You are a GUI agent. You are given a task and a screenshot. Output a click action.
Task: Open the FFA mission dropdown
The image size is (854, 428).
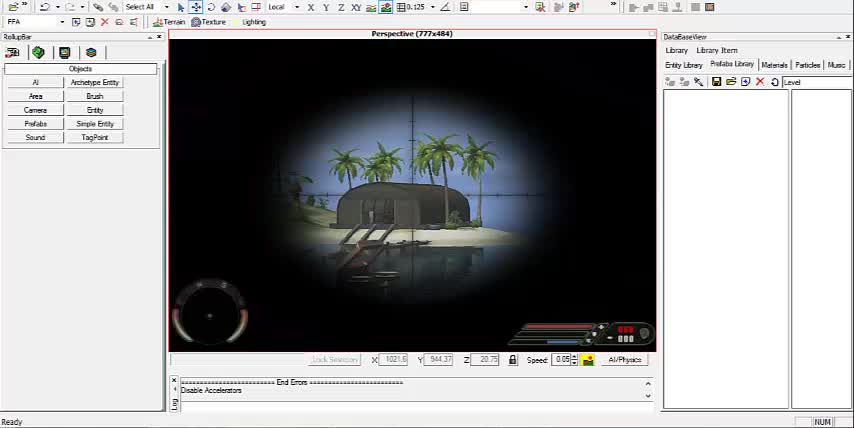pyautogui.click(x=62, y=22)
